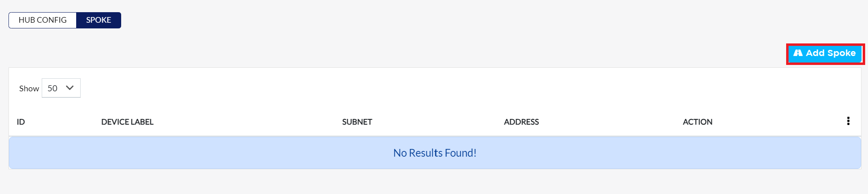The width and height of the screenshot is (868, 194).
Task: Open the three-dot column options menu
Action: (x=848, y=121)
